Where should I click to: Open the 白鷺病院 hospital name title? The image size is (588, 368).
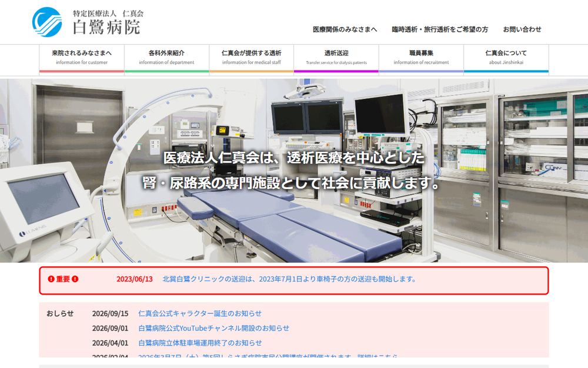[106, 27]
